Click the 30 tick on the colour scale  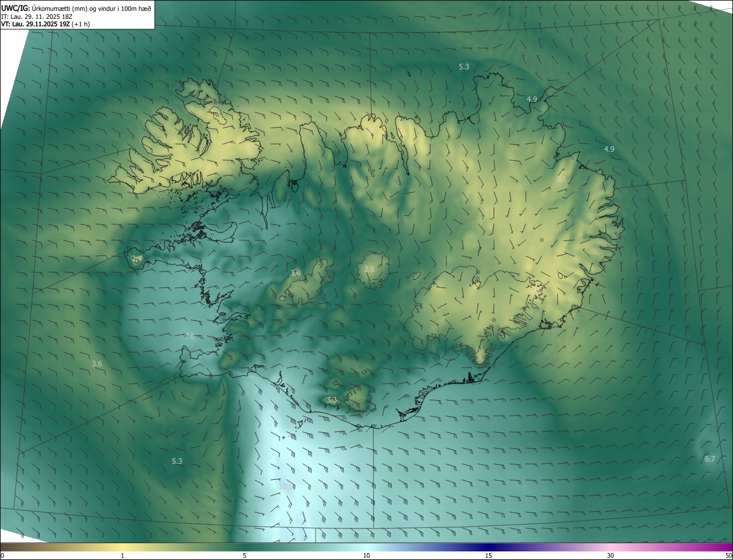coord(610,555)
